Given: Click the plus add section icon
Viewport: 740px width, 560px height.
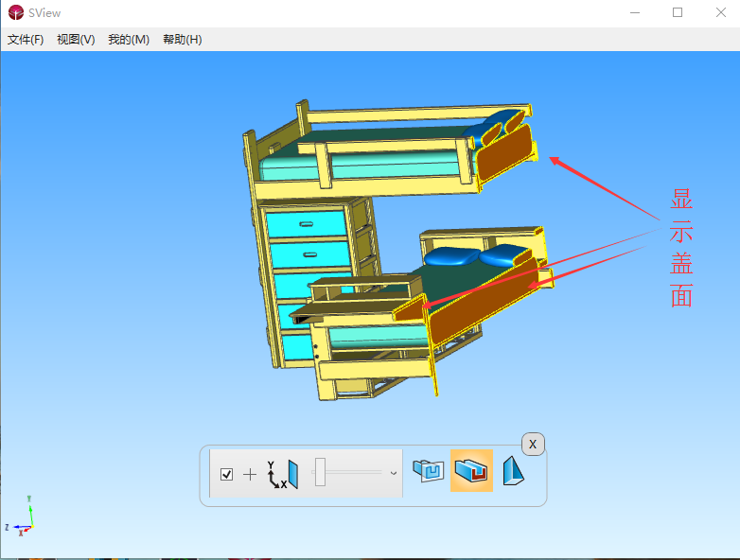Looking at the screenshot, I should click(x=250, y=474).
